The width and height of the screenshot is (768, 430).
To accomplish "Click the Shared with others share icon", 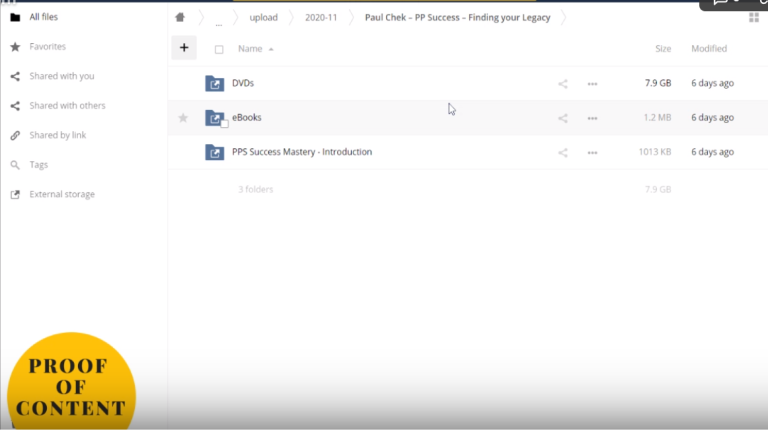I will [15, 106].
